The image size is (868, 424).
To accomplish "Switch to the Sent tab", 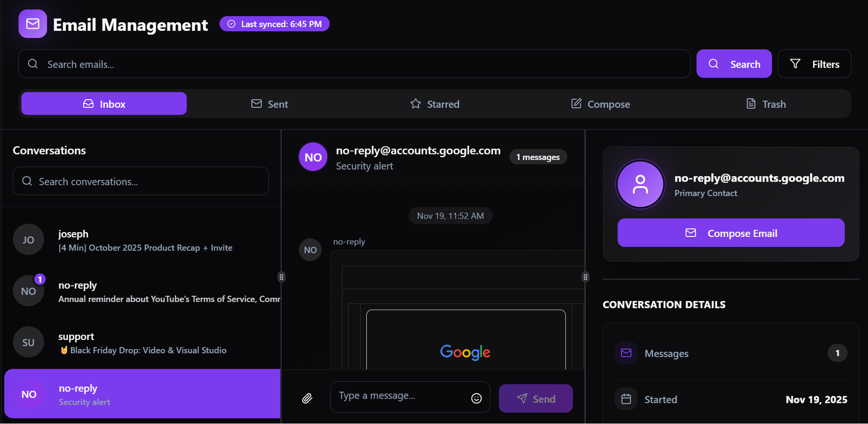I will [x=270, y=104].
